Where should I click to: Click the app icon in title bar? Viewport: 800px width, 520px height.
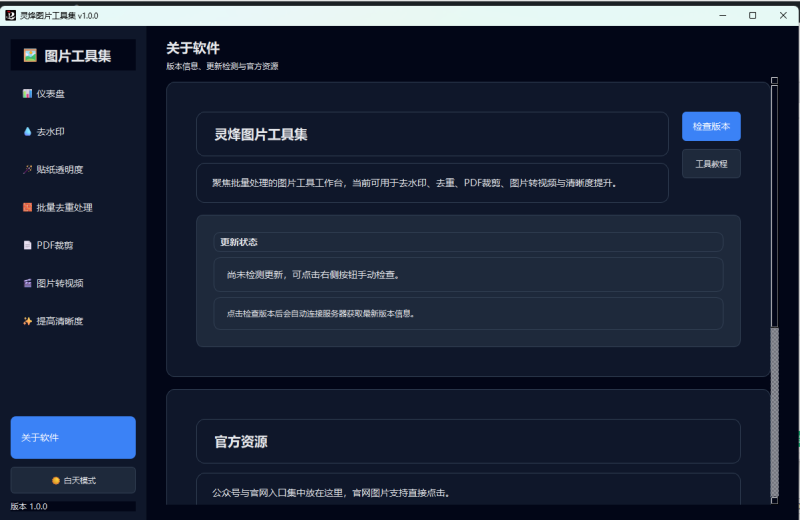(x=10, y=15)
